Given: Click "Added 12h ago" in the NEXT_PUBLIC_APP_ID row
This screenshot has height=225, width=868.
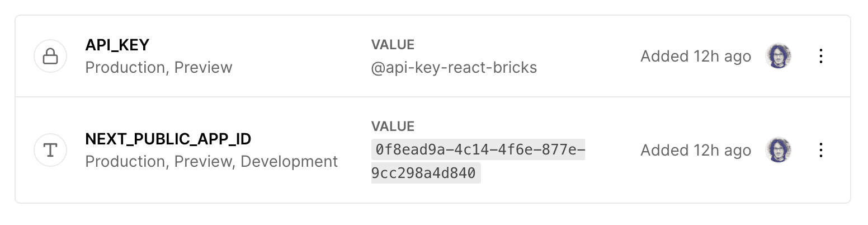Looking at the screenshot, I should point(695,150).
